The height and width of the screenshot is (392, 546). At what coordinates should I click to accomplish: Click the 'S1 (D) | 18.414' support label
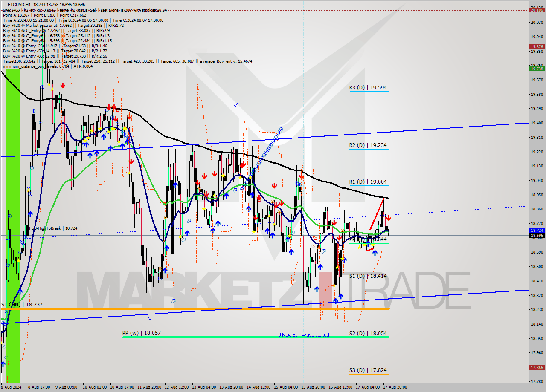369,276
